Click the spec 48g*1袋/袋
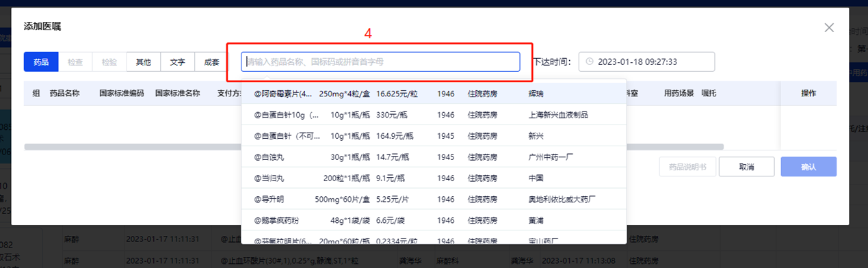868x268 pixels. pyautogui.click(x=350, y=220)
